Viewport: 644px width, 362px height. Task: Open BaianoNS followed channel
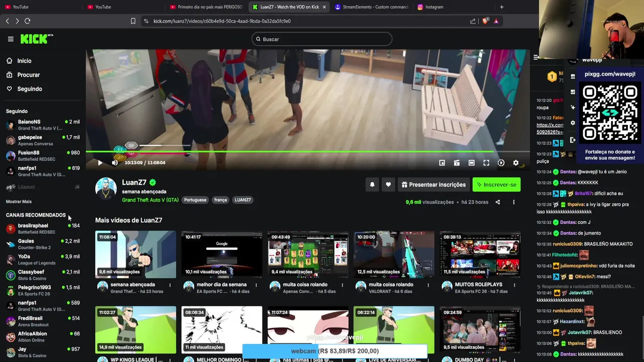coord(43,125)
